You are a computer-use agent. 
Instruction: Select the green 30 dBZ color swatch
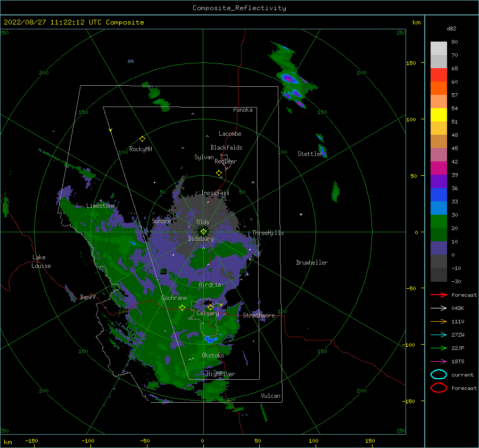pos(439,222)
